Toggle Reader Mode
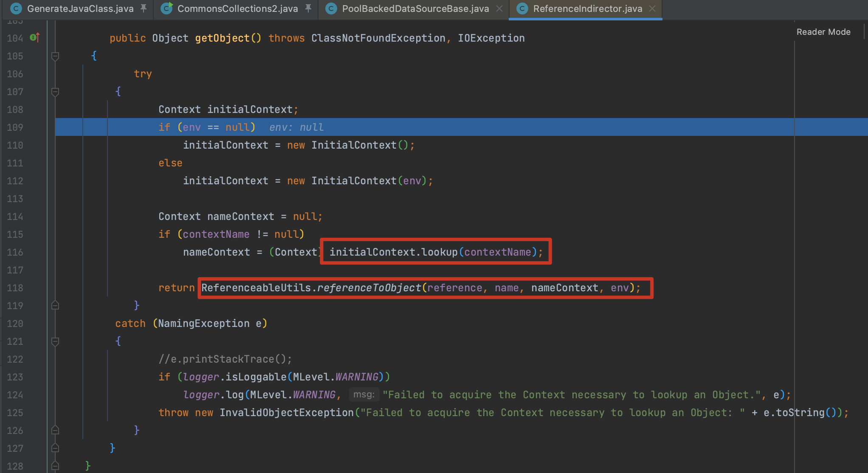This screenshot has width=868, height=473. pos(823,32)
